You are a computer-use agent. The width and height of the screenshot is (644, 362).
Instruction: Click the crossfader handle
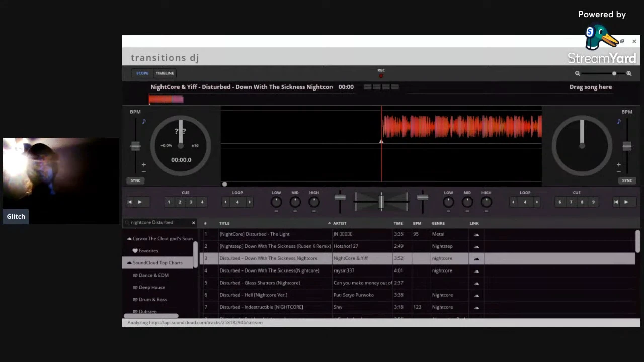pos(381,202)
